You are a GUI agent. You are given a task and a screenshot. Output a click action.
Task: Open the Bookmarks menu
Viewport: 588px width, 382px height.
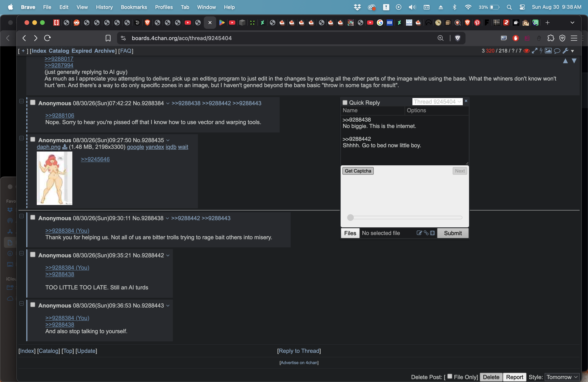click(134, 7)
